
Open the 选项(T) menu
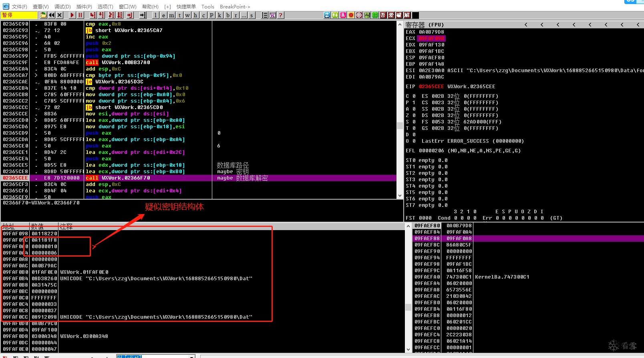pos(105,6)
